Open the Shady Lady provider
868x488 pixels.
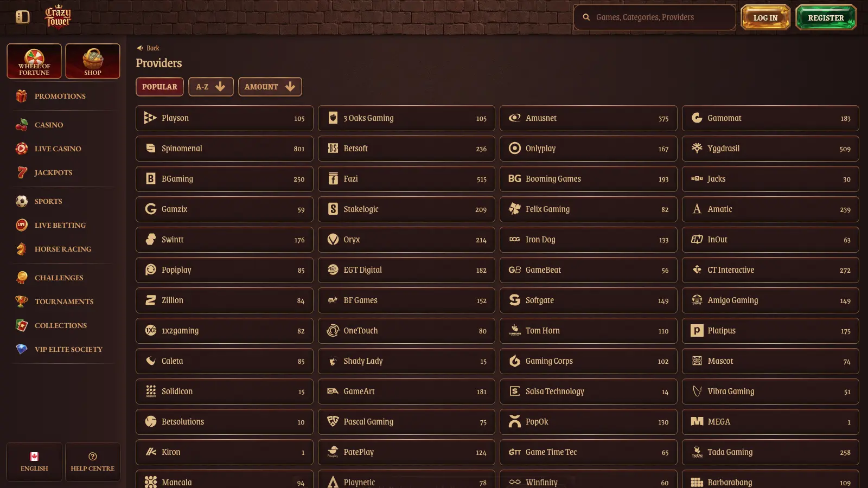[x=406, y=361]
